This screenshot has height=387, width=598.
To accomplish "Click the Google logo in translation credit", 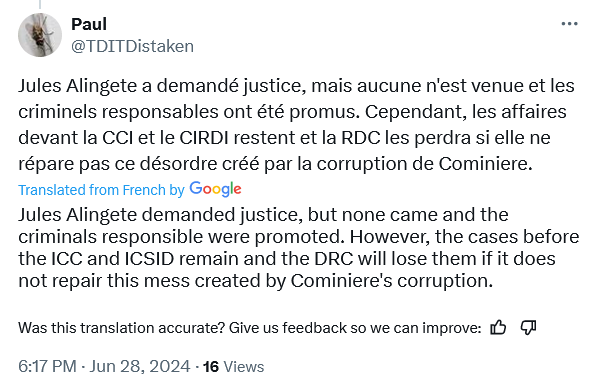I will [x=215, y=189].
